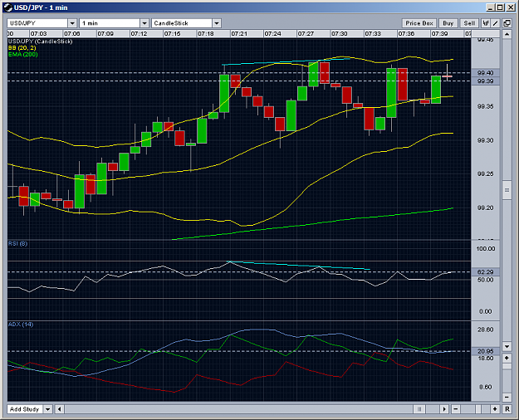The width and height of the screenshot is (519, 420).
Task: Click the horizontal zoom minus button
Action: 455,409
